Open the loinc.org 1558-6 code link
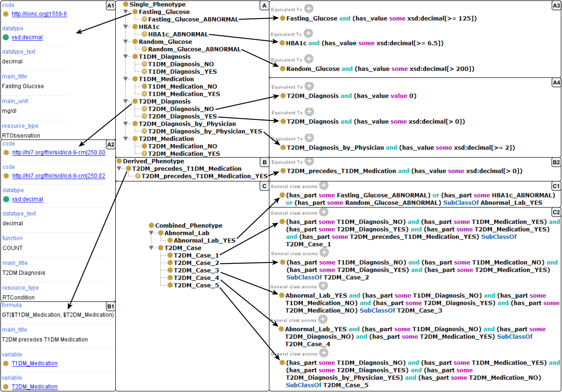Image resolution: width=562 pixels, height=392 pixels. click(x=39, y=14)
